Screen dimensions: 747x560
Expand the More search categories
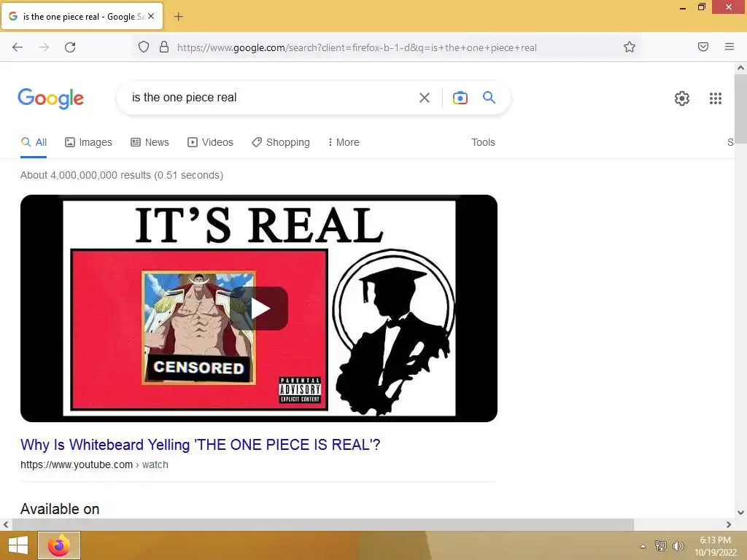(x=344, y=142)
